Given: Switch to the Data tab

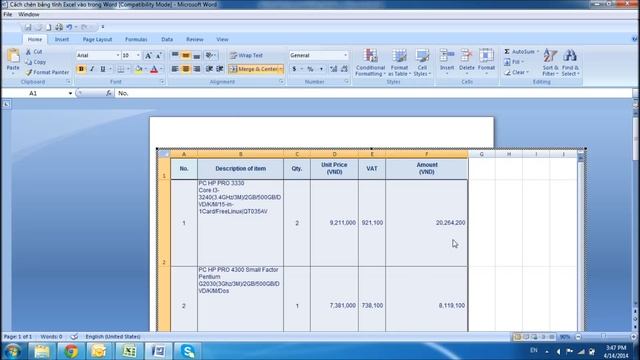Looking at the screenshot, I should click(167, 40).
